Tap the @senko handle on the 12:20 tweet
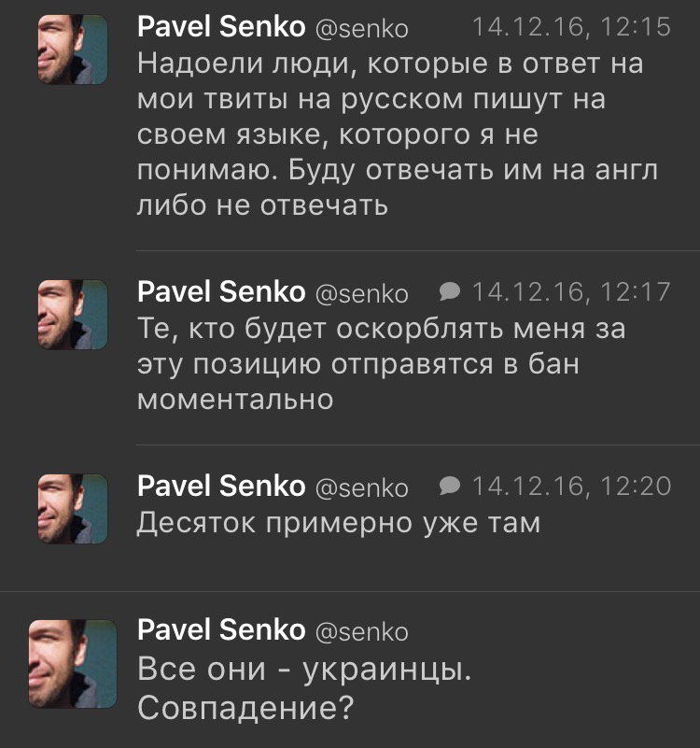This screenshot has height=748, width=700. pos(361,487)
